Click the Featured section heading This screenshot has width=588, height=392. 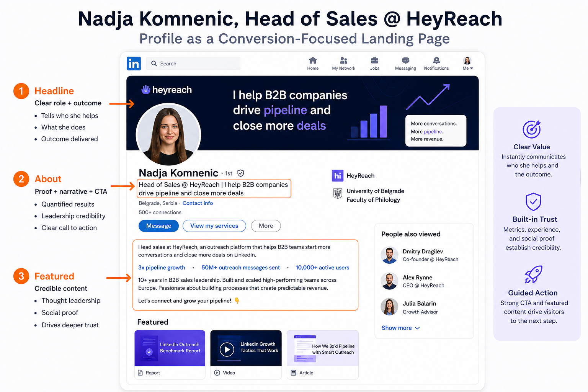click(153, 322)
